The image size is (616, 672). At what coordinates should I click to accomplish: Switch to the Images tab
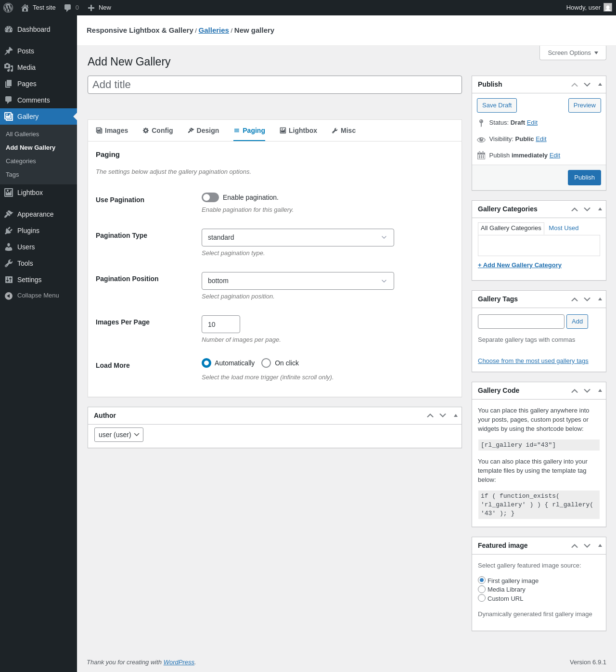[112, 130]
